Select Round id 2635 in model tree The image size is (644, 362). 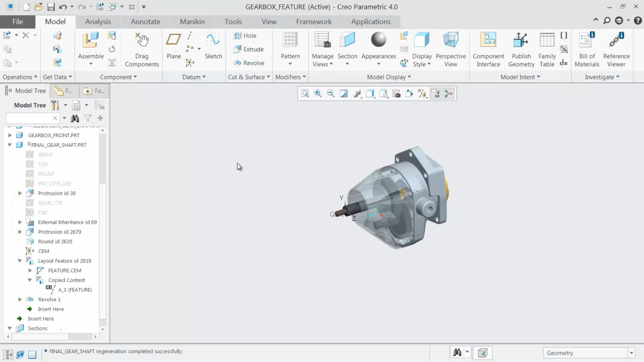(x=55, y=241)
